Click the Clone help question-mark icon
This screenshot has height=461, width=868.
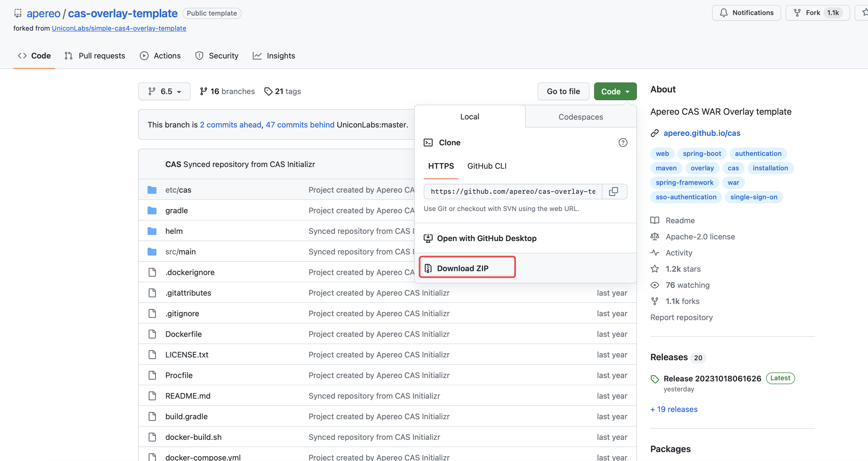623,143
